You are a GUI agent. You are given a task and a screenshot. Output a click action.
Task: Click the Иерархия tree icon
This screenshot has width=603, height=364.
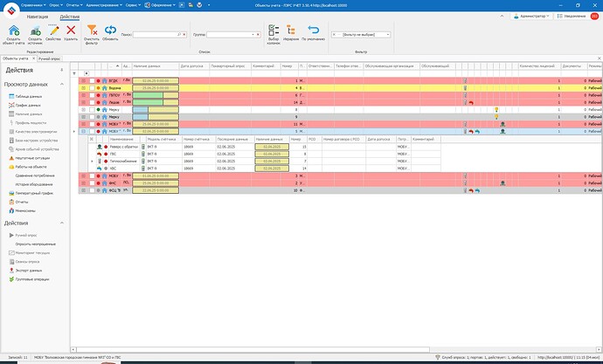point(291,30)
